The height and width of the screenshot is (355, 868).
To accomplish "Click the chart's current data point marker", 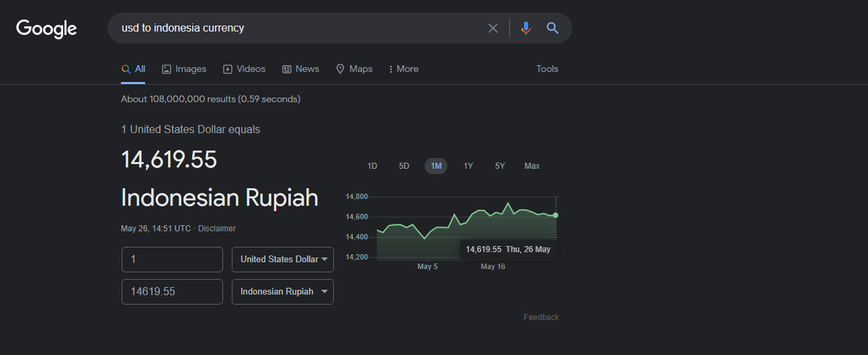I will pos(555,215).
